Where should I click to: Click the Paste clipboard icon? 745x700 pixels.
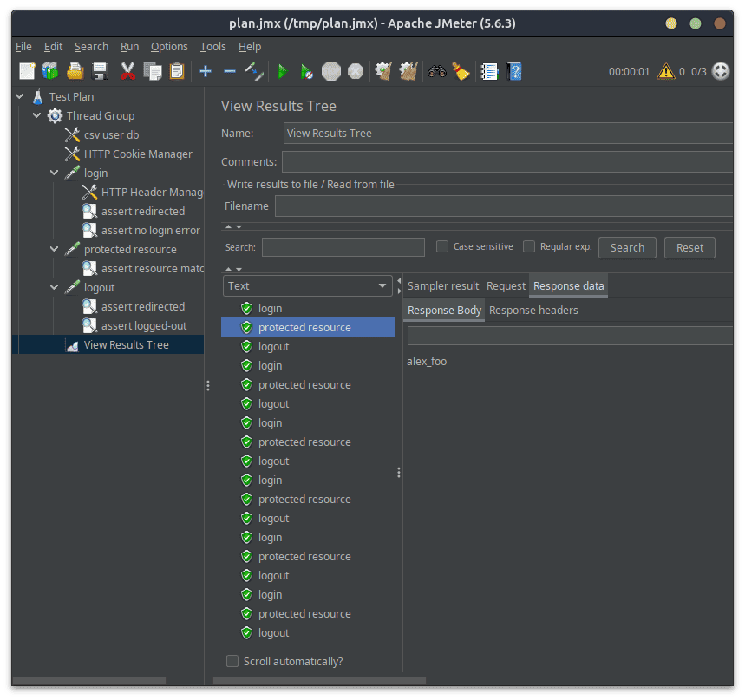[177, 71]
